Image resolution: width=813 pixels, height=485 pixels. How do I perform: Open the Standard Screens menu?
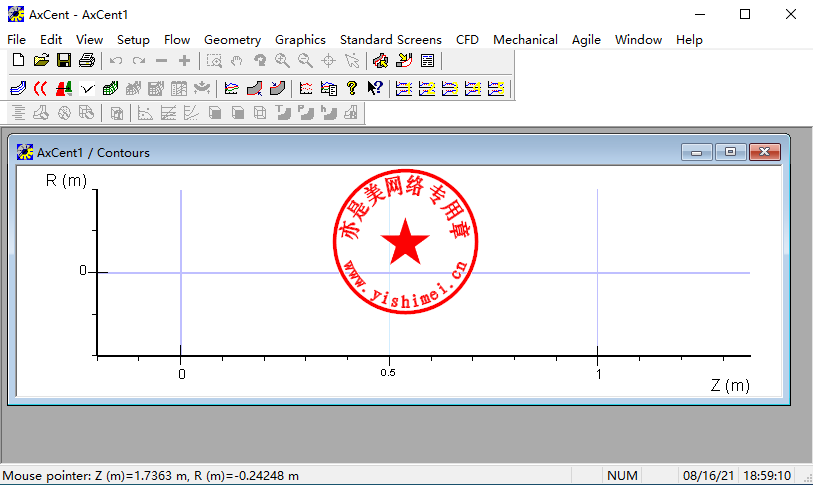pyautogui.click(x=390, y=40)
